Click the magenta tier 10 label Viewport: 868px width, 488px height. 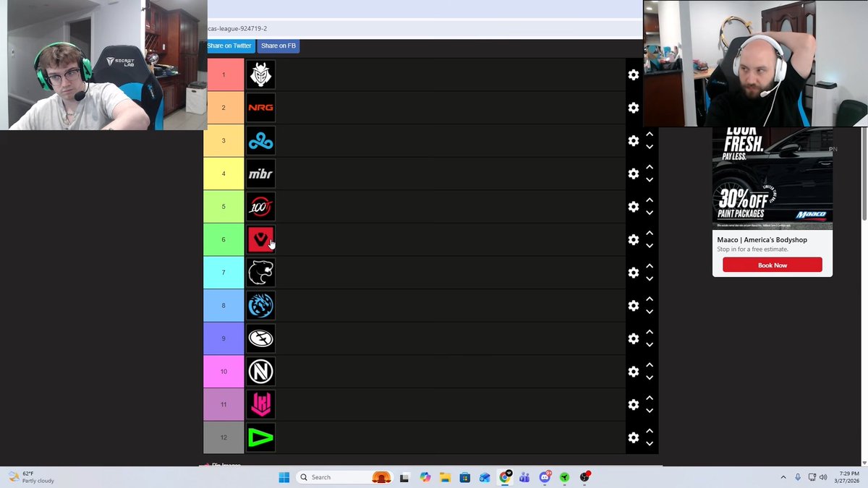224,372
